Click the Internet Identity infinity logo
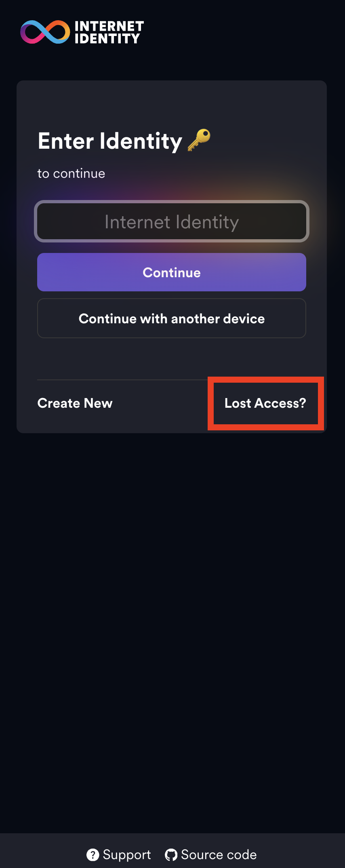345x868 pixels. point(45,32)
